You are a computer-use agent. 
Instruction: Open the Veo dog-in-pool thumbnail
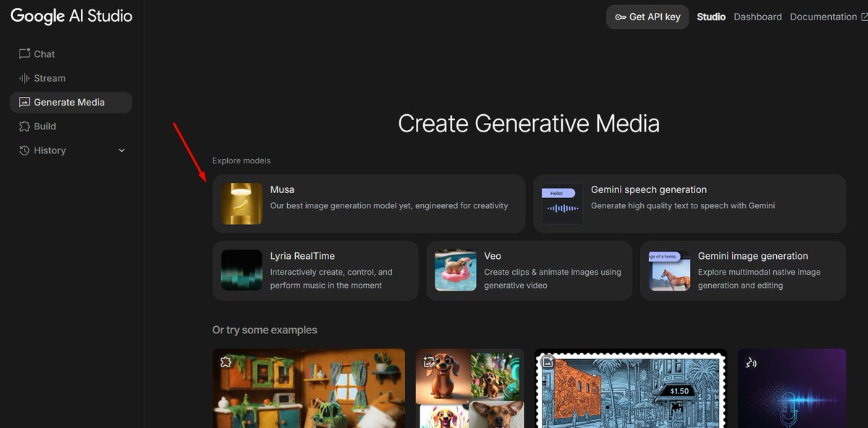click(x=456, y=270)
